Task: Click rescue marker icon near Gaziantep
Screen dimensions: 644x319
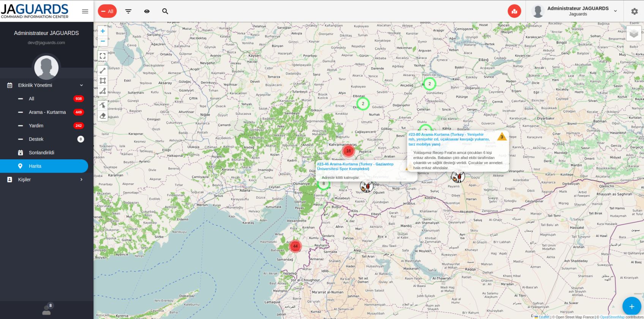Action: pos(367,186)
